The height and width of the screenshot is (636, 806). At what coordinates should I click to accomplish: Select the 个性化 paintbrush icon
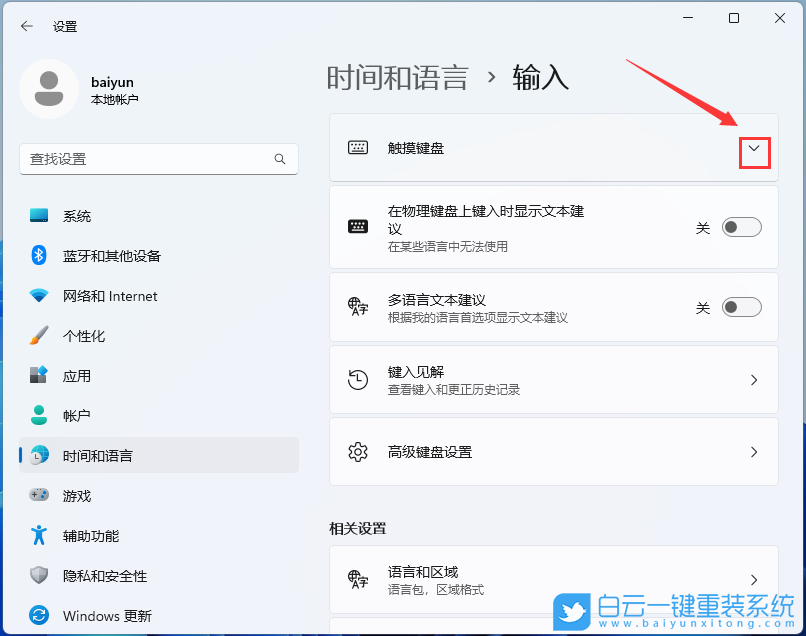[40, 335]
